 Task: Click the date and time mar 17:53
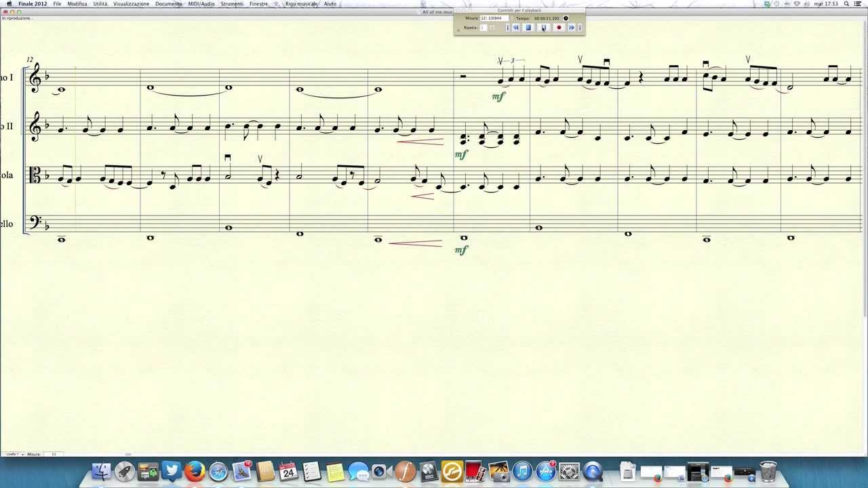coord(825,3)
